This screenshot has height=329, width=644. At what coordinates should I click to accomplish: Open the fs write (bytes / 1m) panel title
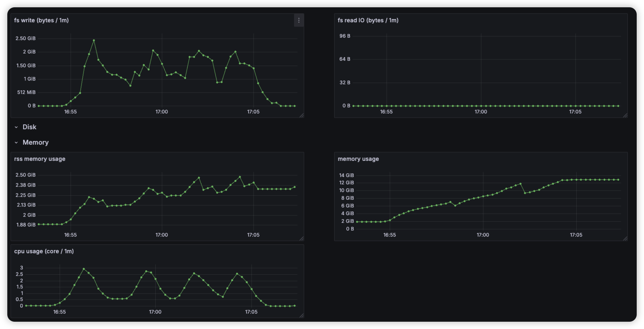click(41, 20)
